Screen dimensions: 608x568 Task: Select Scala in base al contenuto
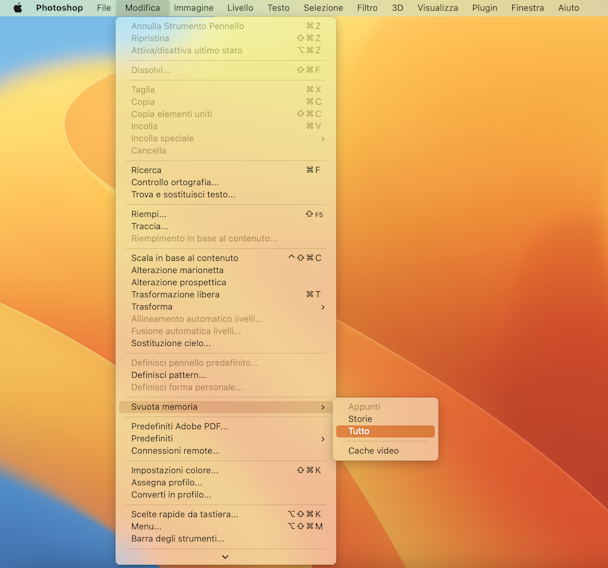click(226, 258)
